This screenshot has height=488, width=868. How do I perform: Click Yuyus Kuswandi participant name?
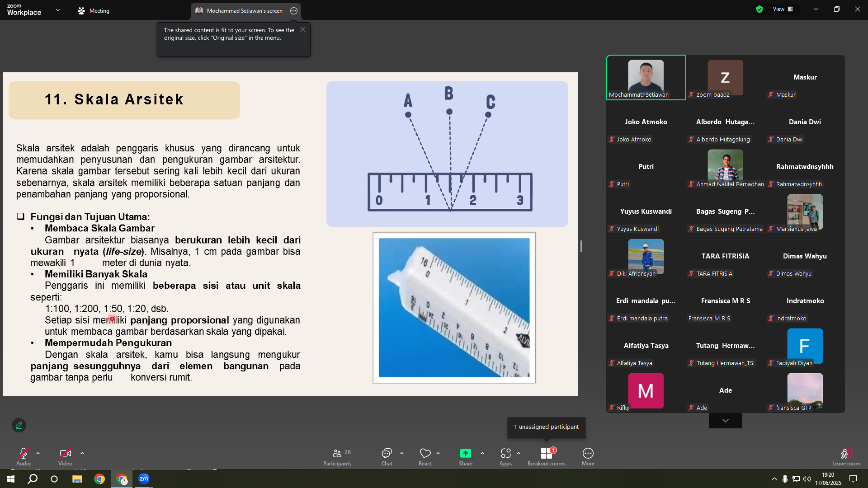tap(646, 211)
